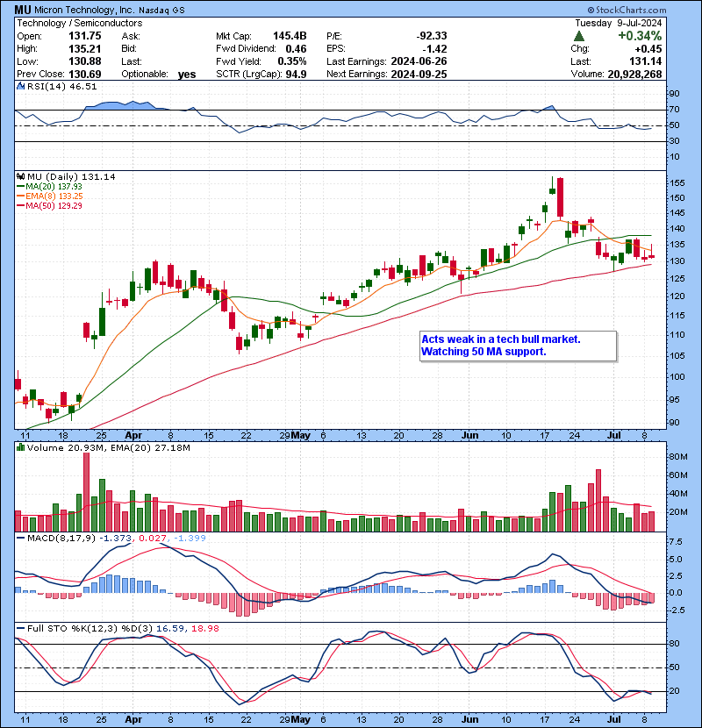Click the date Tuesday 9-Jul-2024
This screenshot has width=702, height=728.
point(618,23)
